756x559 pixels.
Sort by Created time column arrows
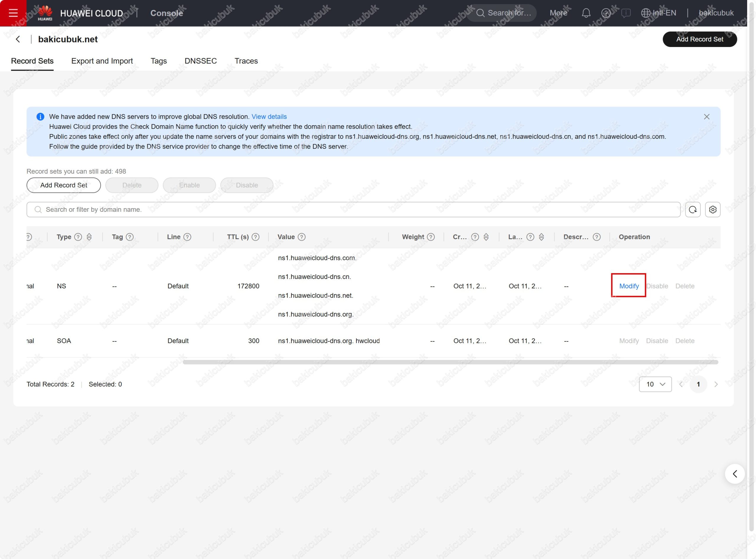[x=485, y=237]
